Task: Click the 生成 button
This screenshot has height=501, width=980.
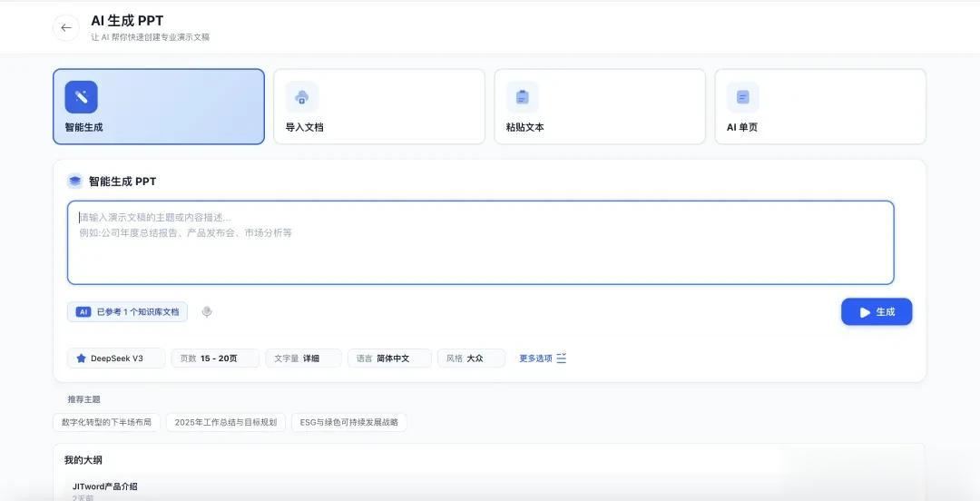Action: [877, 312]
